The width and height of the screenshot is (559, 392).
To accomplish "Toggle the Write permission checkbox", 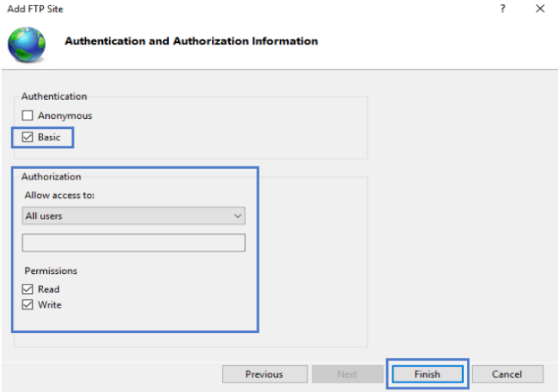I will pos(28,305).
